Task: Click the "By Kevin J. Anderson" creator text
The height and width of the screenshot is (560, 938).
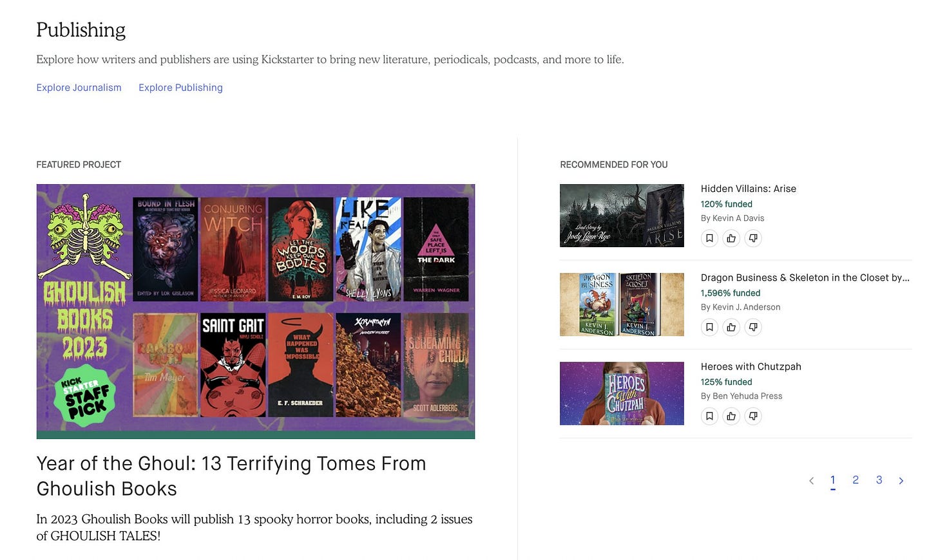Action: [741, 307]
